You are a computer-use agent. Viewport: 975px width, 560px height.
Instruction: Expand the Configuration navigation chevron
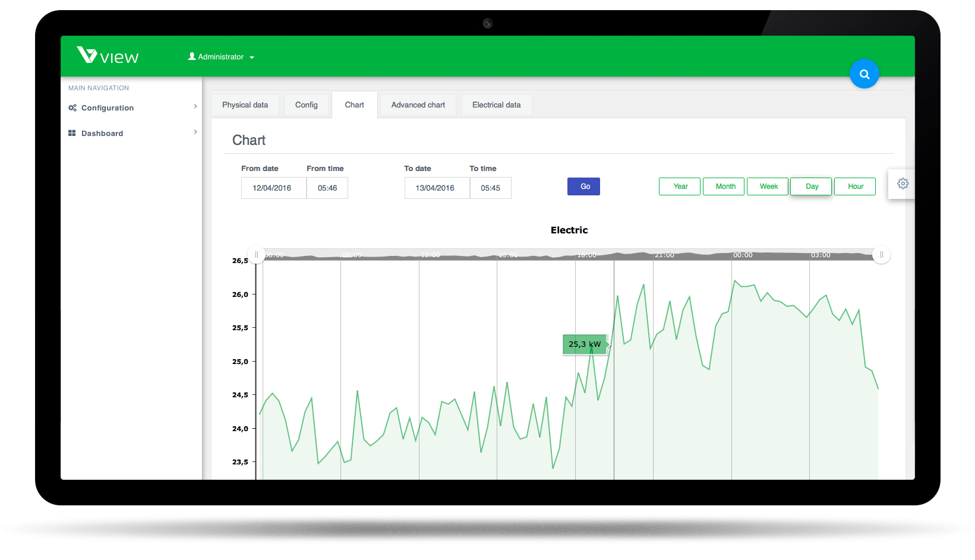coord(195,106)
